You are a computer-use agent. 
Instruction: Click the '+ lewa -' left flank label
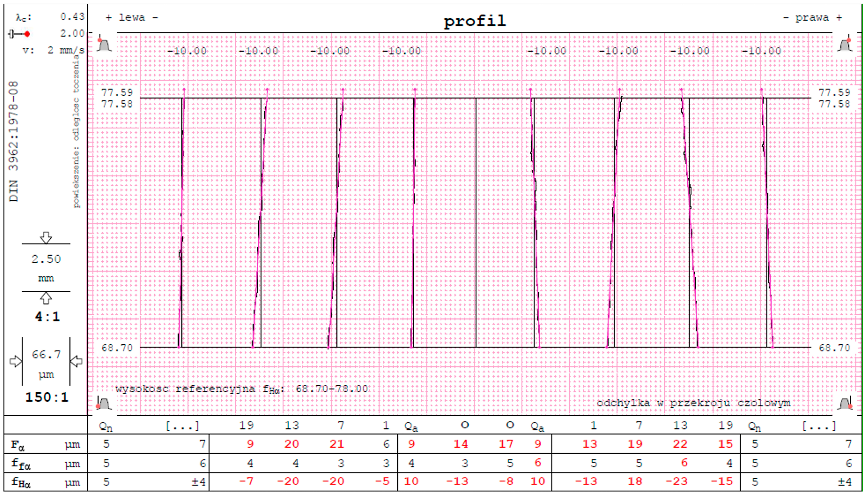coord(132,18)
